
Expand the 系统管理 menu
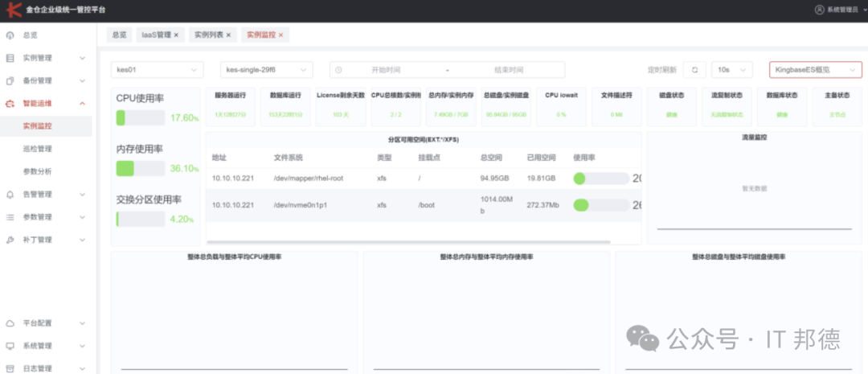coord(83,346)
